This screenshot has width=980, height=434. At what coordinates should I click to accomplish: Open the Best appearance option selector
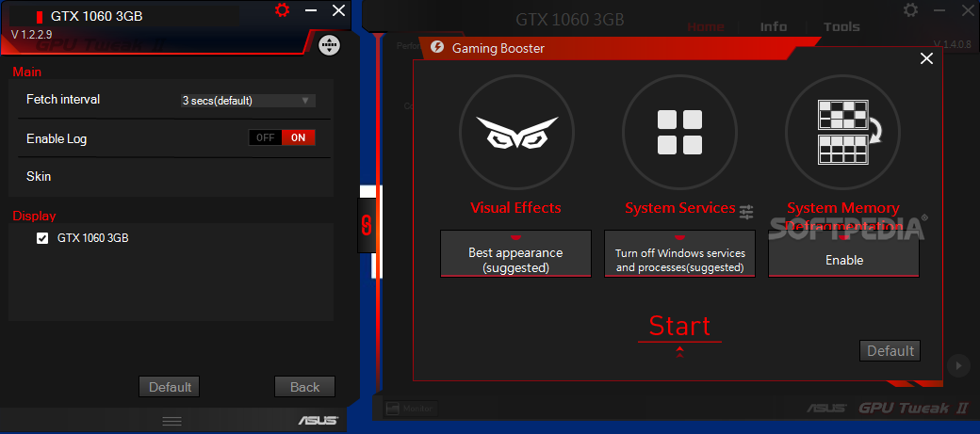point(515,253)
